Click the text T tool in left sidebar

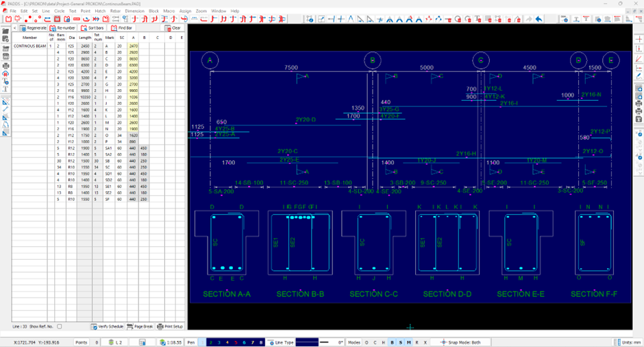(5, 89)
